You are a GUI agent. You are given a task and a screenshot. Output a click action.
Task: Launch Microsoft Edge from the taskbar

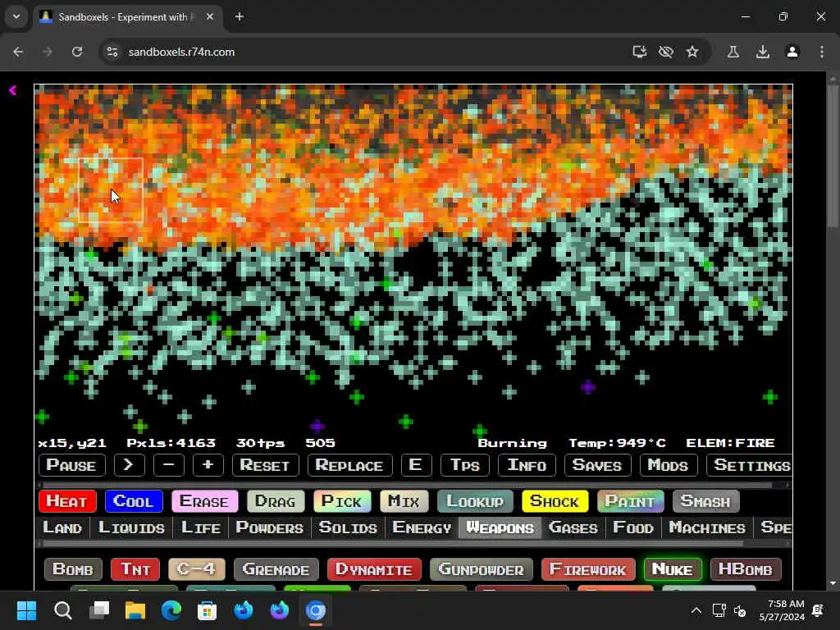coord(171,610)
